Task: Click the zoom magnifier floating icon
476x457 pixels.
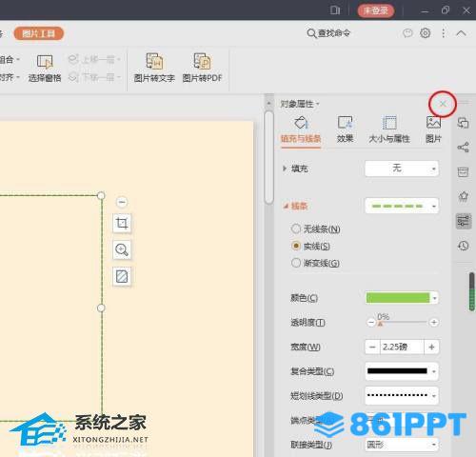Action: tap(122, 249)
